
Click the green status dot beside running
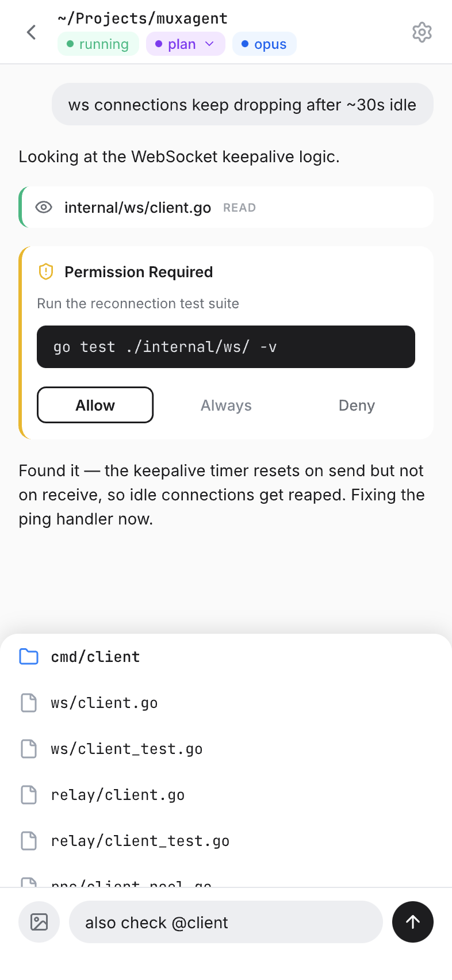tap(70, 44)
